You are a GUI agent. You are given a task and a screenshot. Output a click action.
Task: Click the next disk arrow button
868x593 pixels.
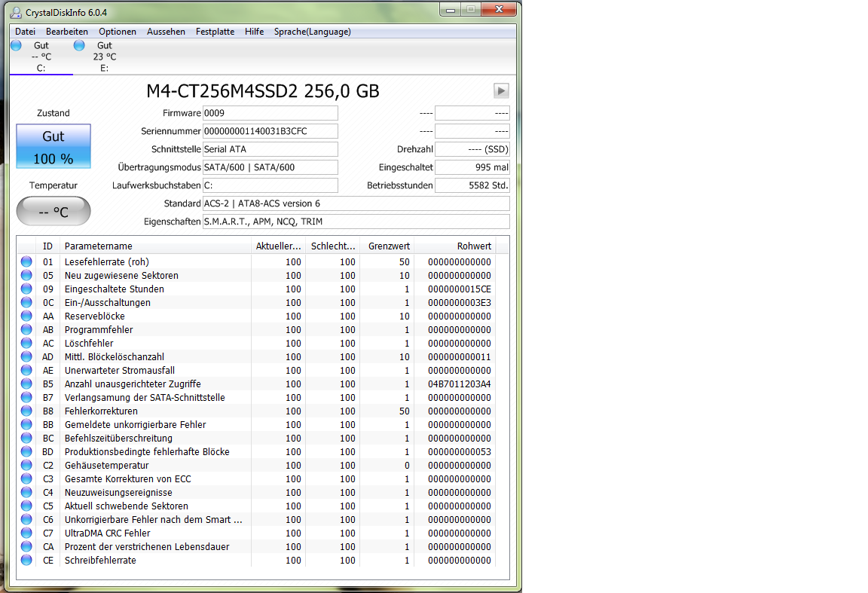501,91
